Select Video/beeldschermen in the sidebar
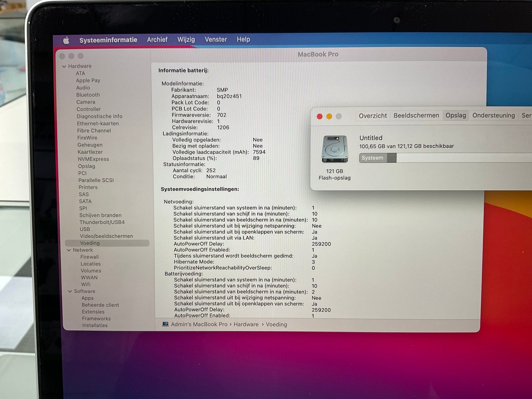This screenshot has width=532, height=399. point(106,236)
